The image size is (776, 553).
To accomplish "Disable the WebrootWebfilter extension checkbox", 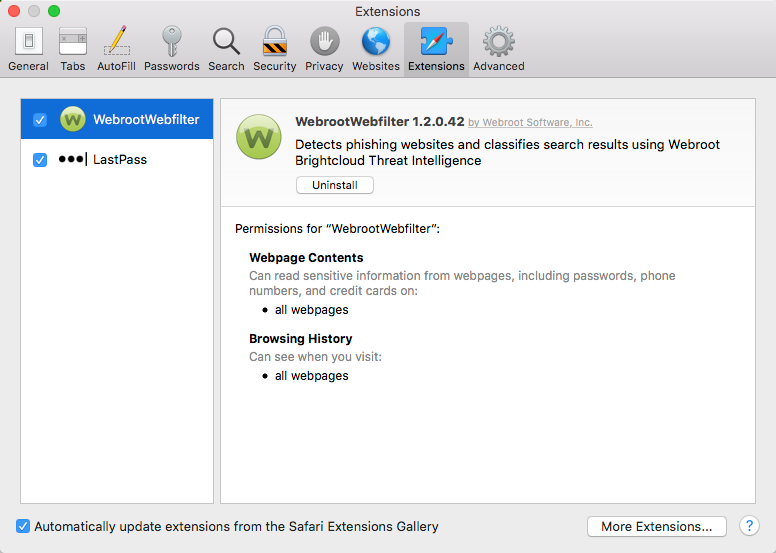I will 40,120.
